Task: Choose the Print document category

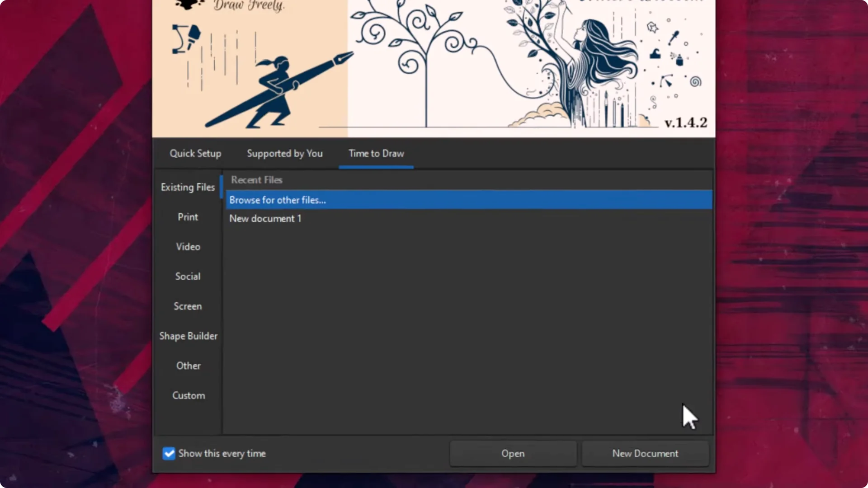Action: tap(188, 217)
